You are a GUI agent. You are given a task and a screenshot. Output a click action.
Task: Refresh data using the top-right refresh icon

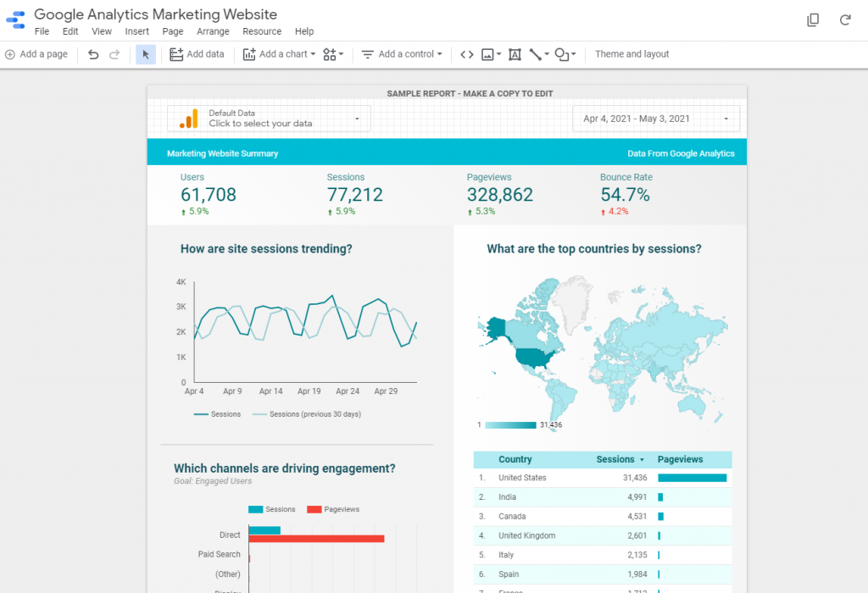(844, 20)
